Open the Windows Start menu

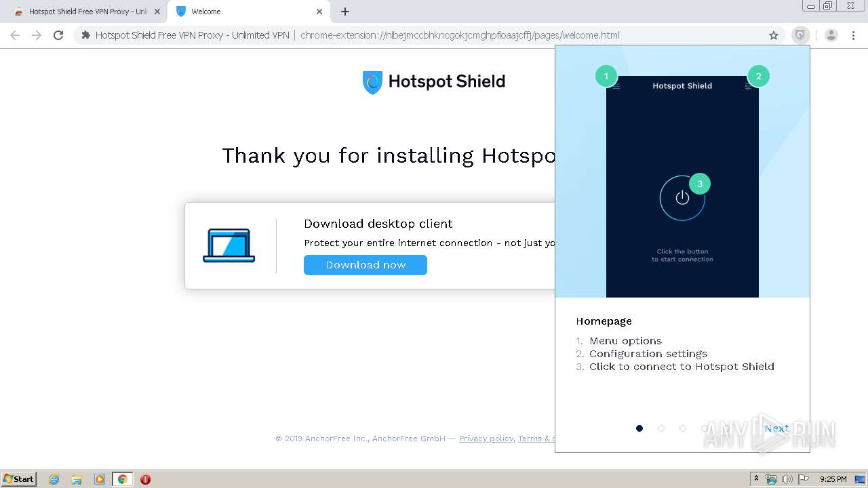19,479
